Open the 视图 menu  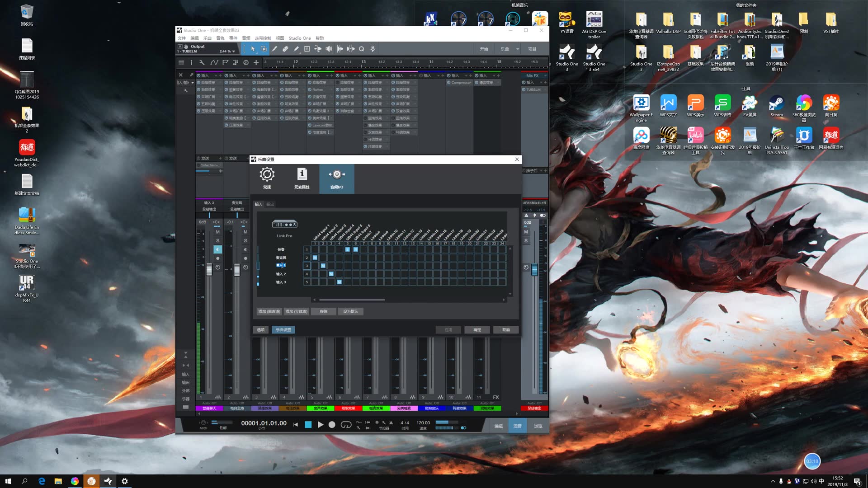coord(280,38)
